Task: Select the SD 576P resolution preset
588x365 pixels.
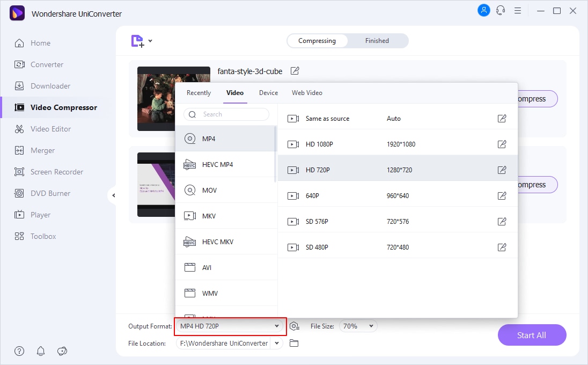Action: [x=398, y=221]
